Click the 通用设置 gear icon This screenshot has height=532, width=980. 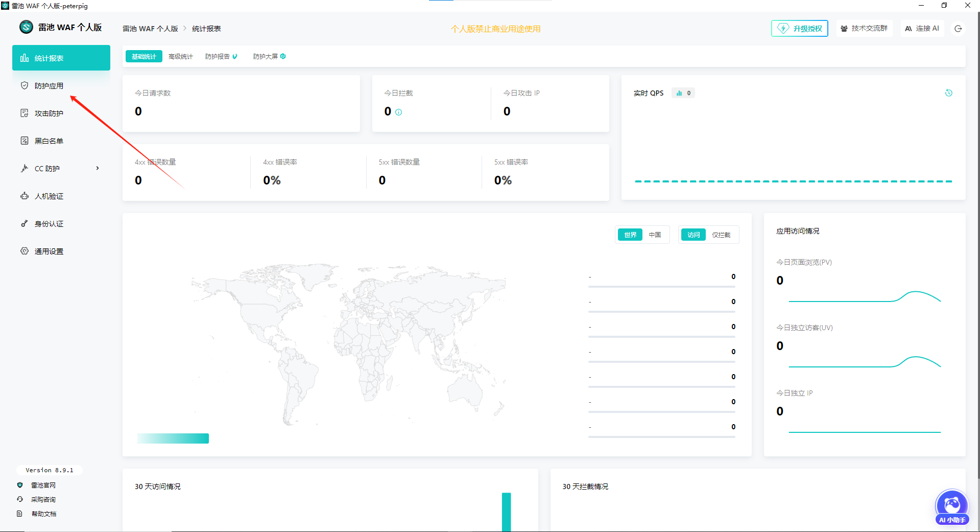pos(24,251)
